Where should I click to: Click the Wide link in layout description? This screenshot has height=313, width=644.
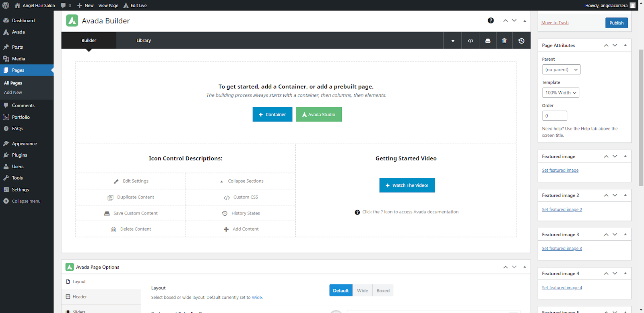257,298
